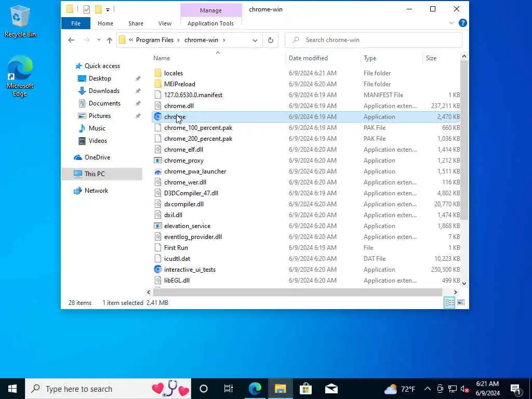Select the elevation_service application icon

[x=158, y=226]
